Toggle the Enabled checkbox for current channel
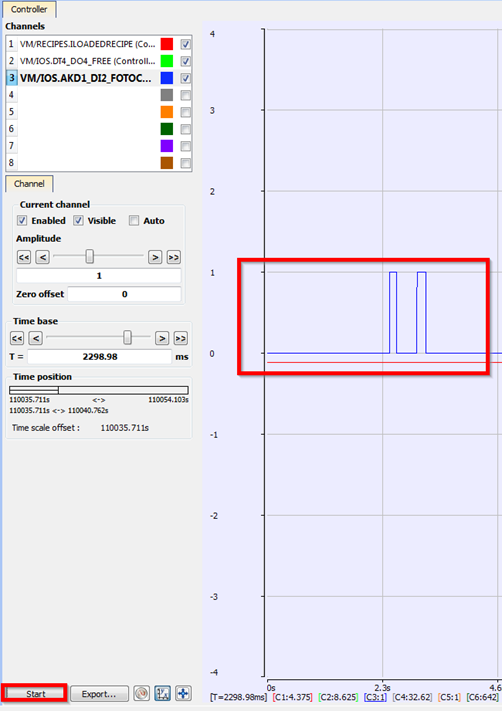The width and height of the screenshot is (502, 711). tap(22, 220)
